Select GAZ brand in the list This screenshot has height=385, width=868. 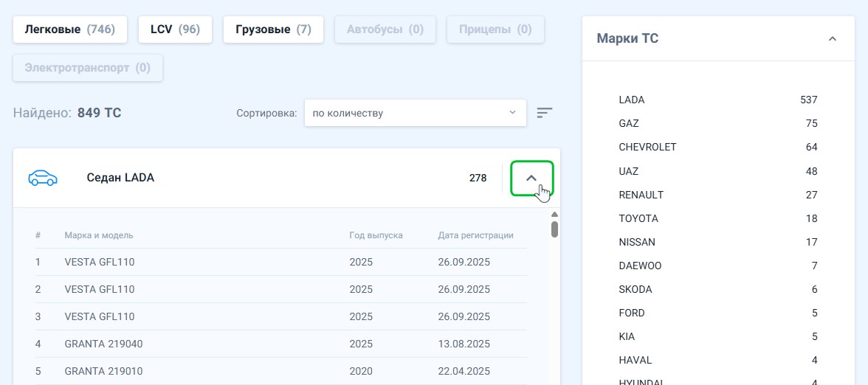tap(718, 123)
